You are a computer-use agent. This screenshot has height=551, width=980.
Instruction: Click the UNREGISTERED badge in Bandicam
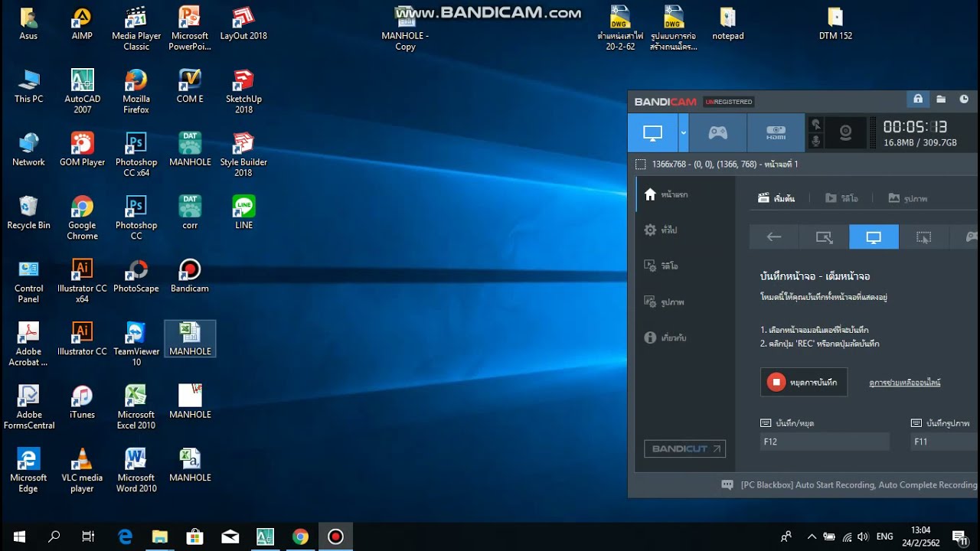(x=729, y=102)
